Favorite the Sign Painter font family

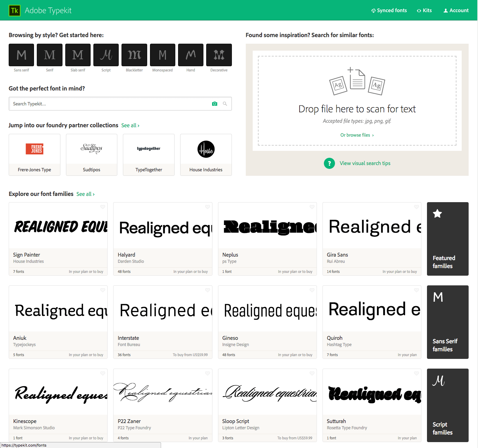(102, 207)
